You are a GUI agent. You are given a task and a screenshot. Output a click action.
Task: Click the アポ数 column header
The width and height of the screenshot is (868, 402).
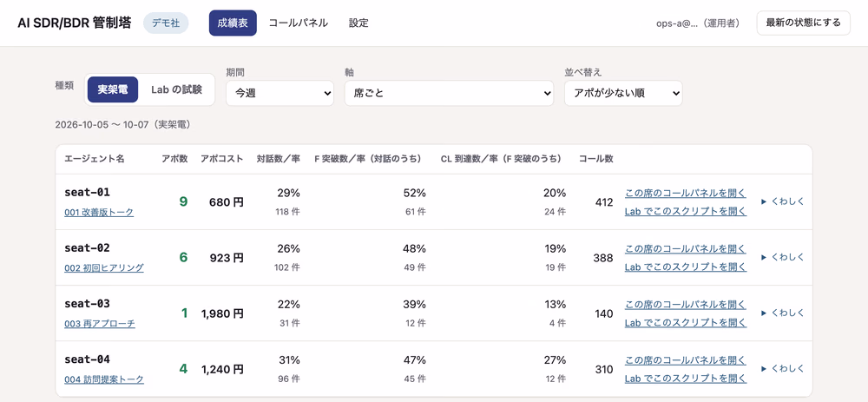tap(174, 159)
